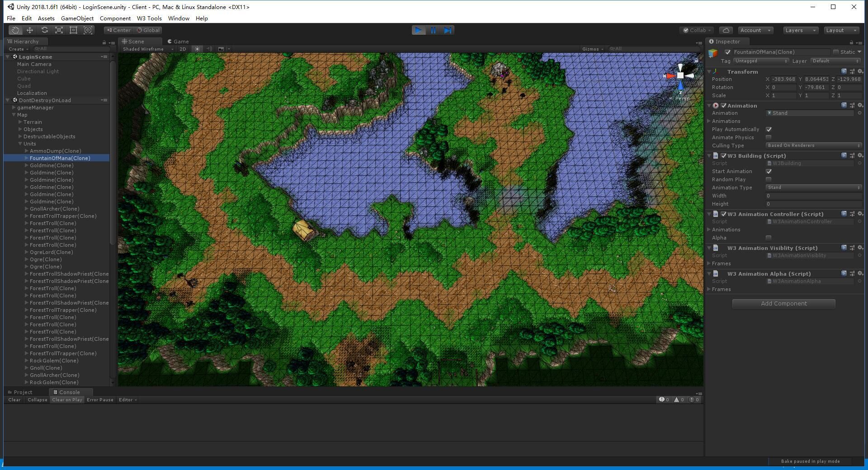Disable Play Automatically checkbox
The height and width of the screenshot is (470, 868).
click(769, 129)
